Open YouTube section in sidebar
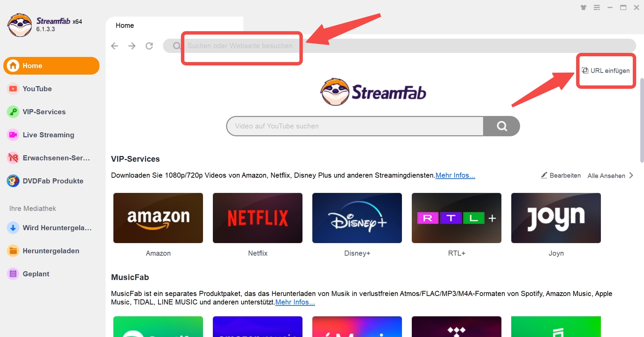Image resolution: width=644 pixels, height=337 pixels. [x=52, y=89]
